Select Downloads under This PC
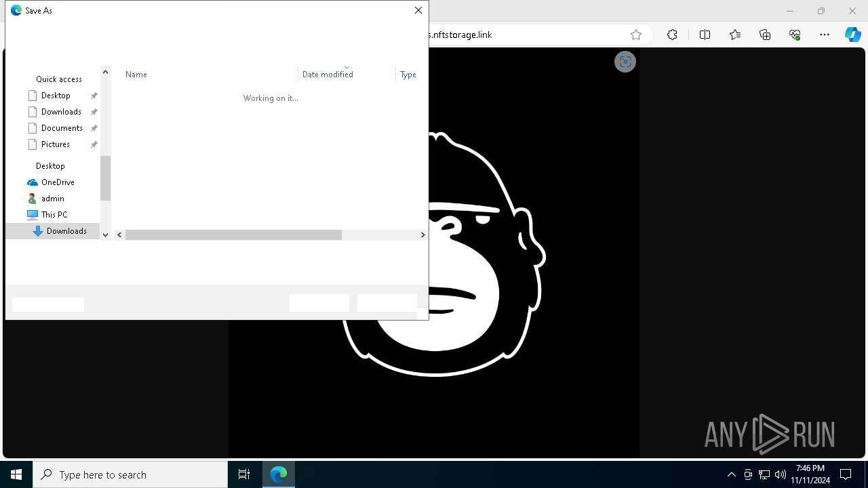The height and width of the screenshot is (488, 868). click(66, 231)
